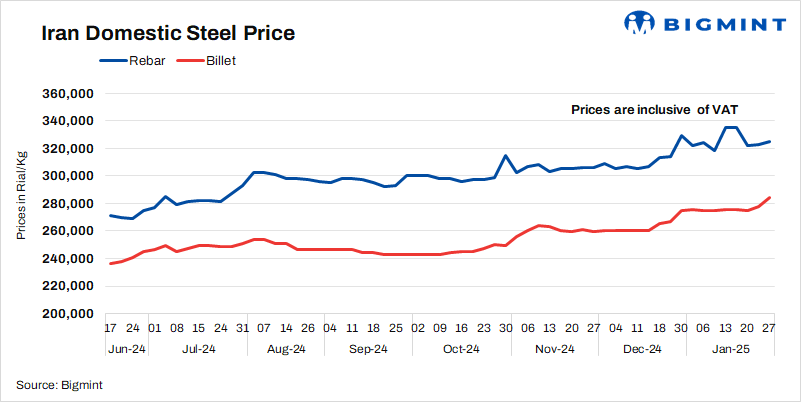This screenshot has height=402, width=801.
Task: Click the Dec-24 month label
Action: pyautogui.click(x=641, y=349)
